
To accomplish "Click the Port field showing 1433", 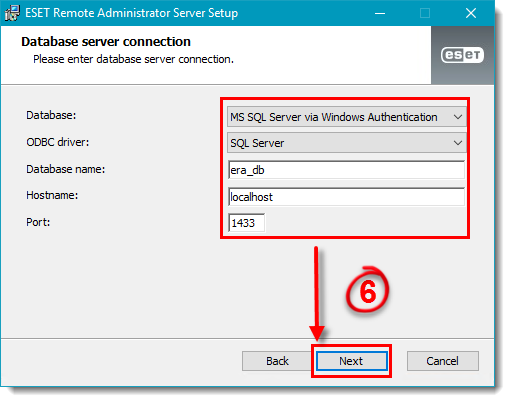I will (247, 223).
